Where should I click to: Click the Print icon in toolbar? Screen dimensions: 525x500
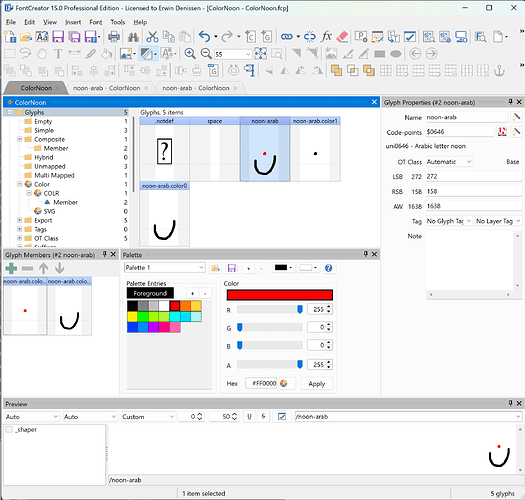[114, 37]
